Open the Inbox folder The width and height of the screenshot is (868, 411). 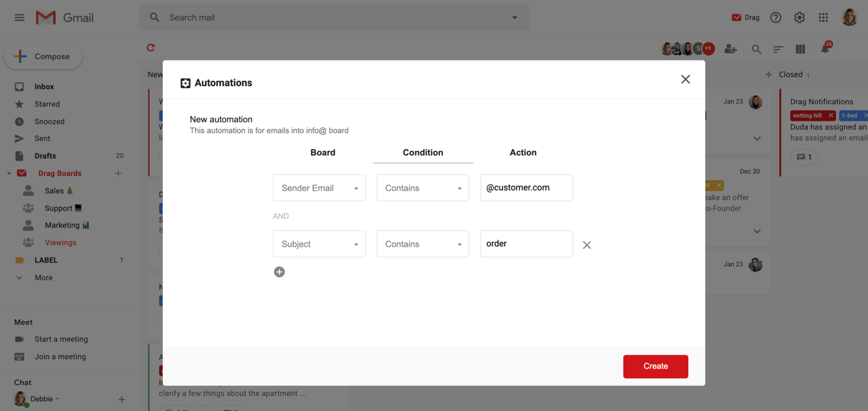pyautogui.click(x=44, y=87)
